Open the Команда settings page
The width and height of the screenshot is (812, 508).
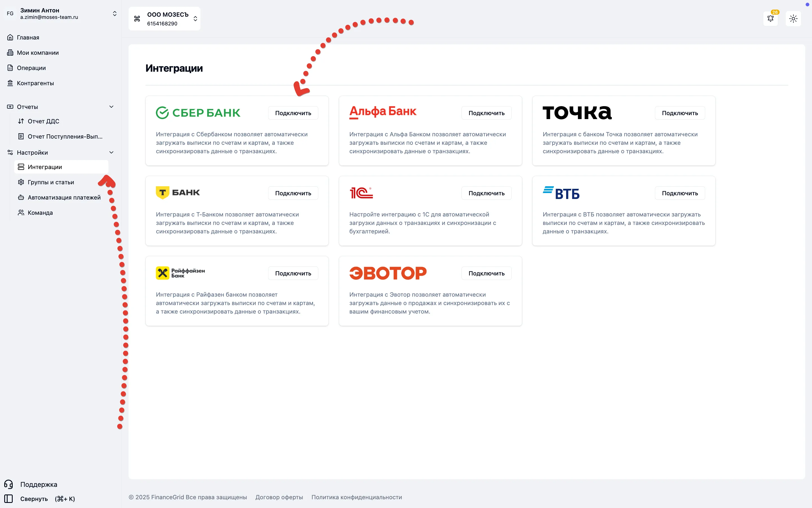[61, 213]
